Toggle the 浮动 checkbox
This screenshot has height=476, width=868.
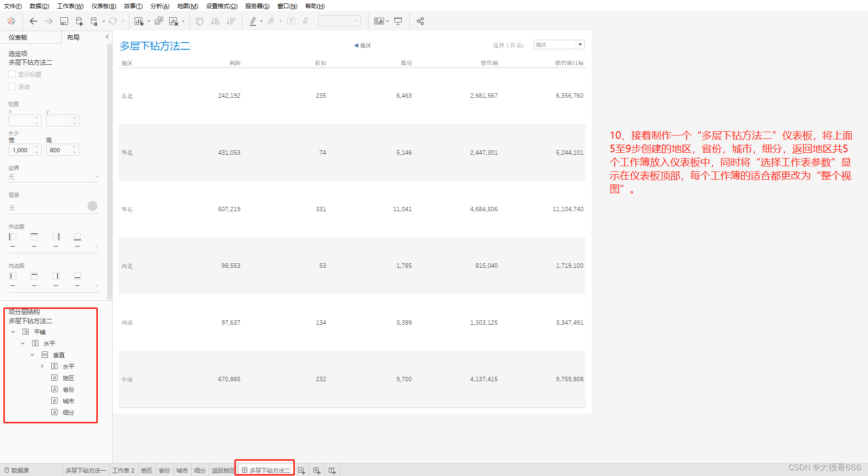click(x=12, y=87)
